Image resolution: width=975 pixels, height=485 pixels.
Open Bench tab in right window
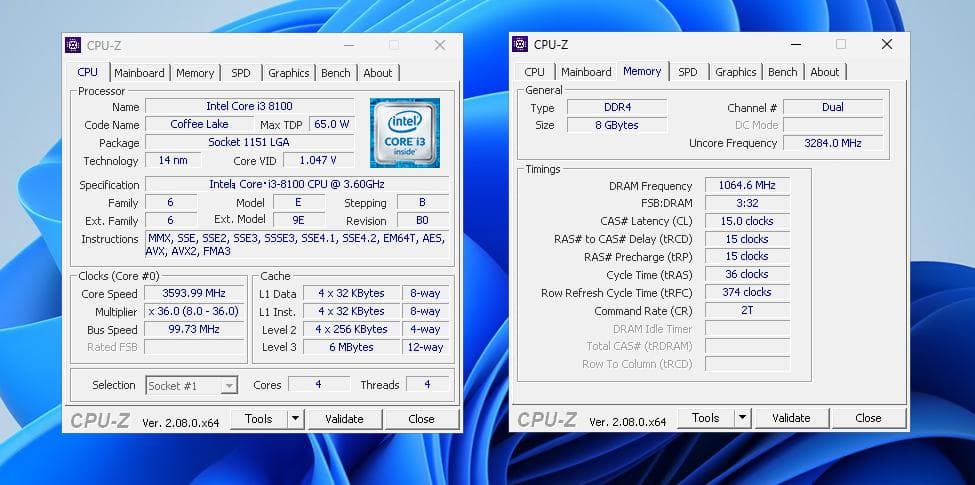tap(783, 72)
